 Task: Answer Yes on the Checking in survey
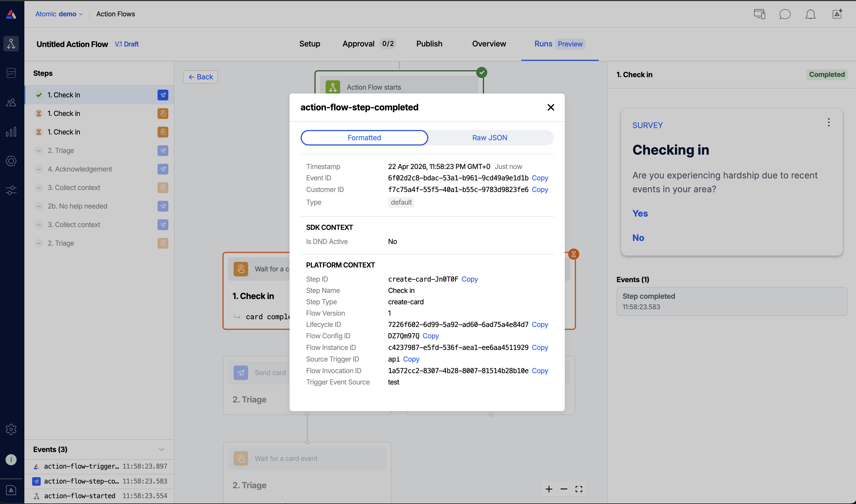pos(640,213)
